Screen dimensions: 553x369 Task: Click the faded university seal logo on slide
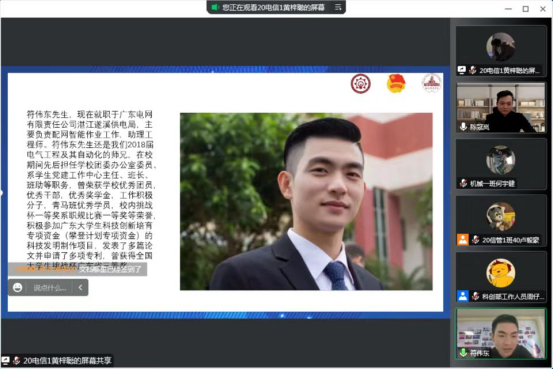pyautogui.click(x=431, y=83)
